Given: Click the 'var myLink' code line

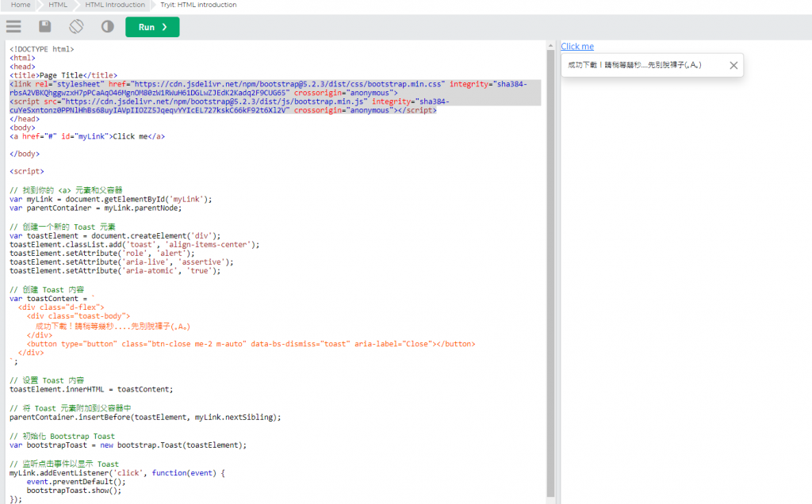Looking at the screenshot, I should pos(111,199).
